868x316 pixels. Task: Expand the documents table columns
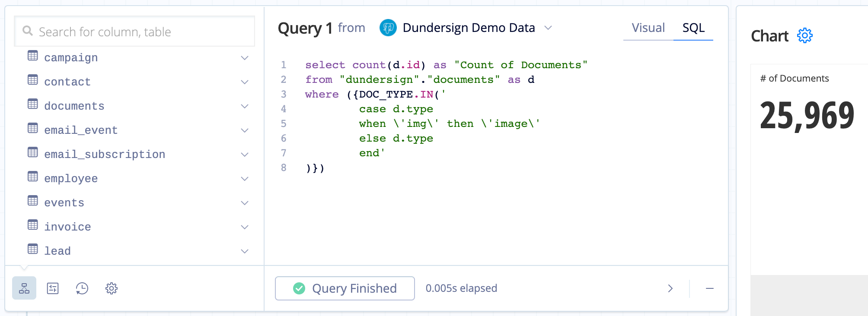click(x=245, y=106)
